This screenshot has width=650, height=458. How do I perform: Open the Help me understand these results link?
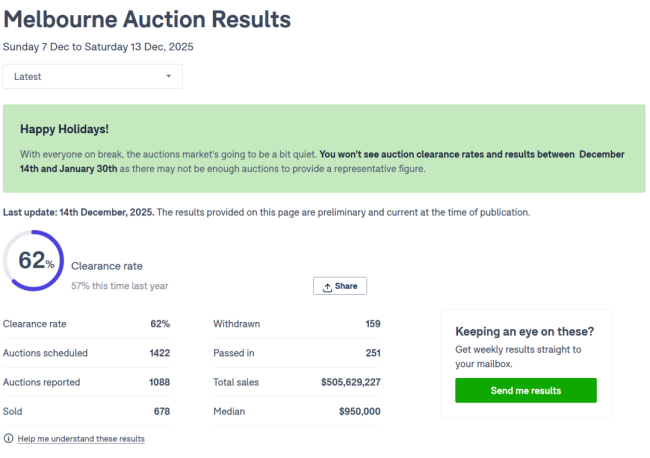(81, 439)
